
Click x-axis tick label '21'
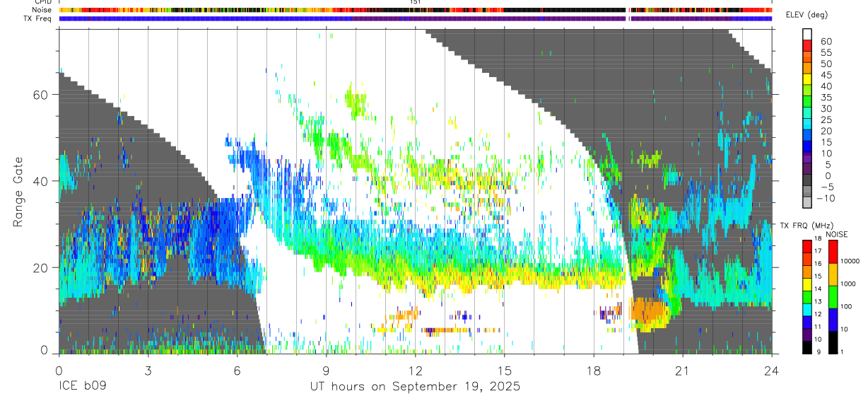click(x=683, y=371)
